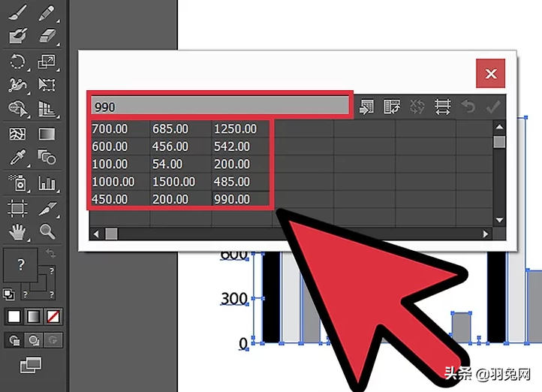Click the Import Data icon in graph dialog
The width and height of the screenshot is (542, 392).
coord(366,107)
